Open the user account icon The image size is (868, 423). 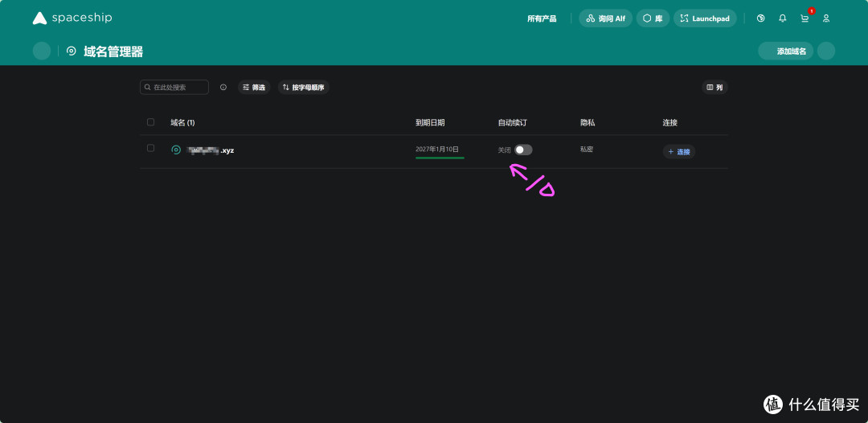pos(826,18)
